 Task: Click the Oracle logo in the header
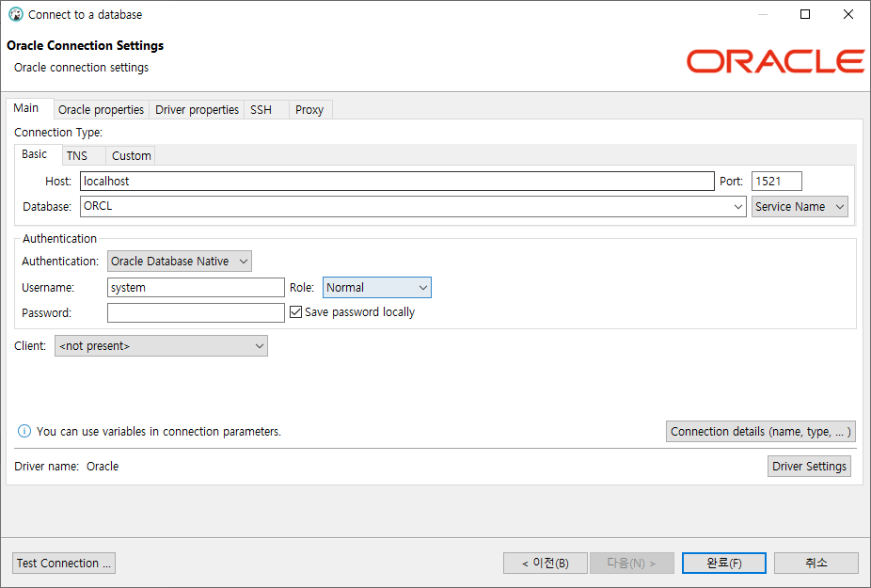tap(775, 61)
